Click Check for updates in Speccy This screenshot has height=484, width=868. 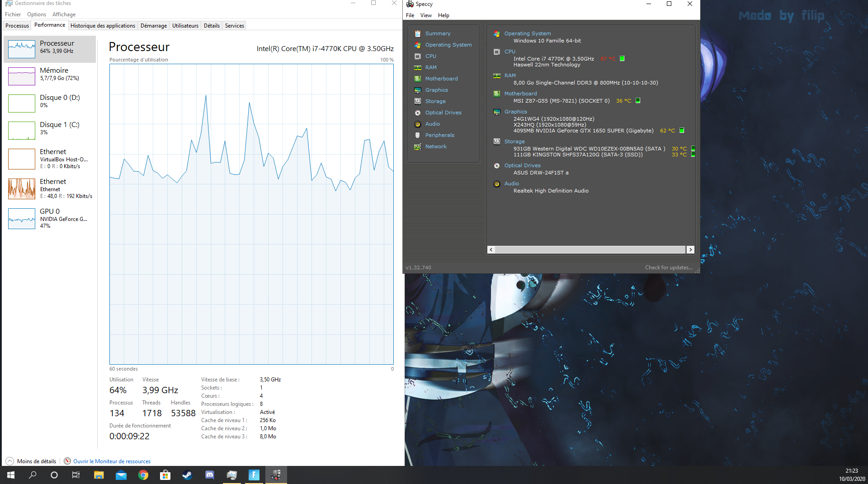coord(669,268)
